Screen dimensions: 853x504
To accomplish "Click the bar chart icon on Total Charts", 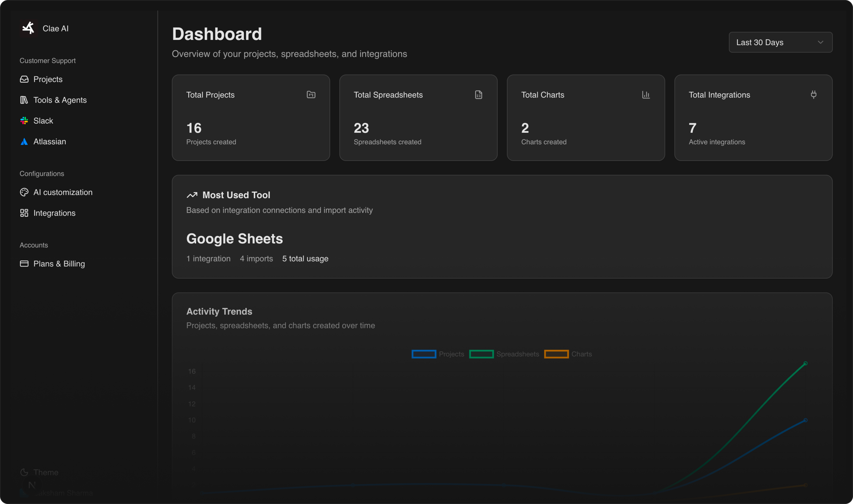I will [646, 94].
